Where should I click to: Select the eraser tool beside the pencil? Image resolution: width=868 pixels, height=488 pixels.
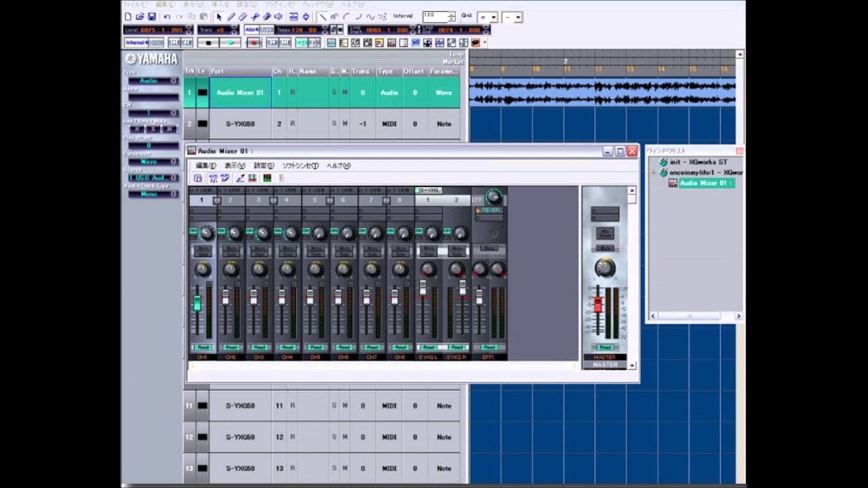click(243, 16)
